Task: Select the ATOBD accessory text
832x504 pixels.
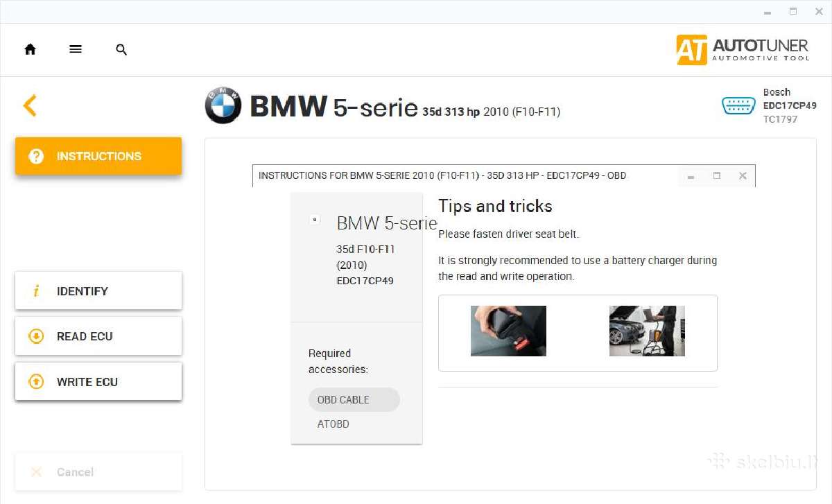Action: click(x=333, y=424)
